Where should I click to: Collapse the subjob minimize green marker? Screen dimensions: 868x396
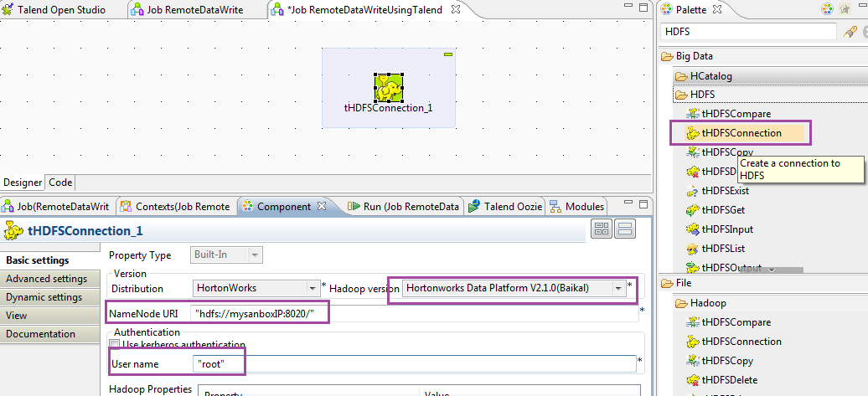[448, 54]
